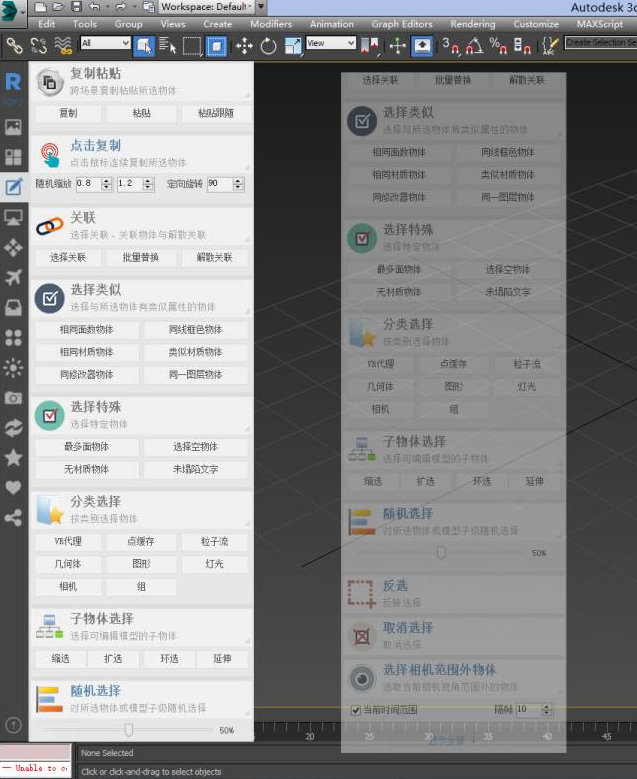
Task: Toggle Window/Crossing selection mode
Action: point(217,46)
